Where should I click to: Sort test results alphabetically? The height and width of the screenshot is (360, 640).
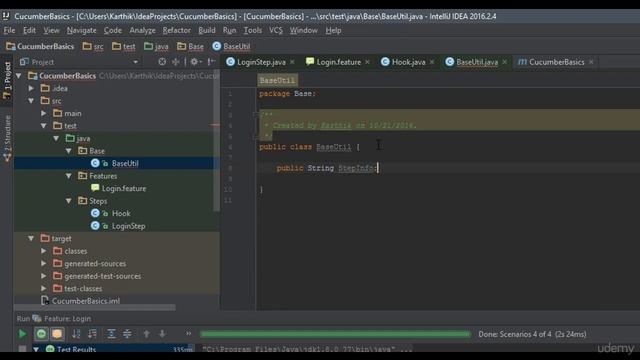[76, 334]
